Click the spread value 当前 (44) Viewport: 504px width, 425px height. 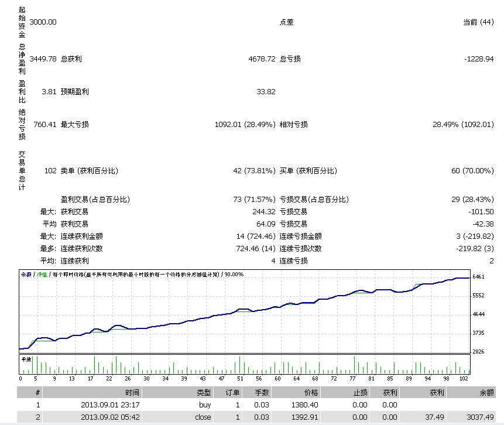coord(478,22)
